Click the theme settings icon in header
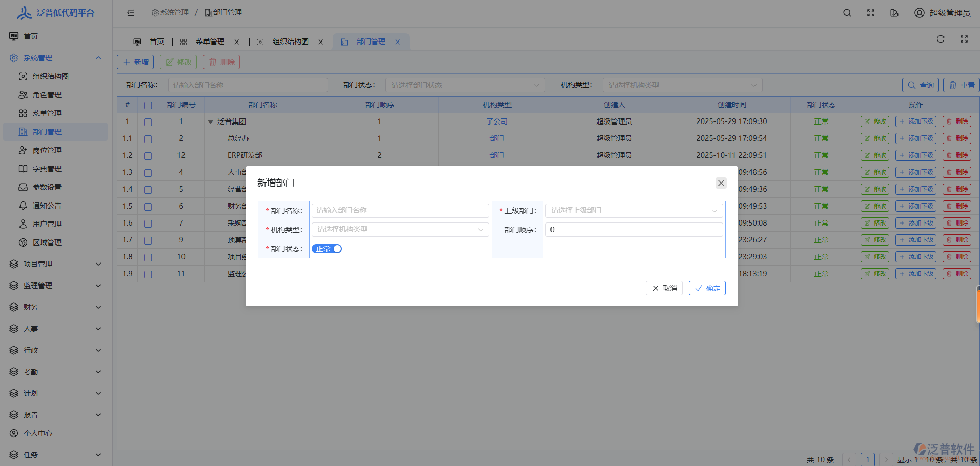 click(894, 13)
